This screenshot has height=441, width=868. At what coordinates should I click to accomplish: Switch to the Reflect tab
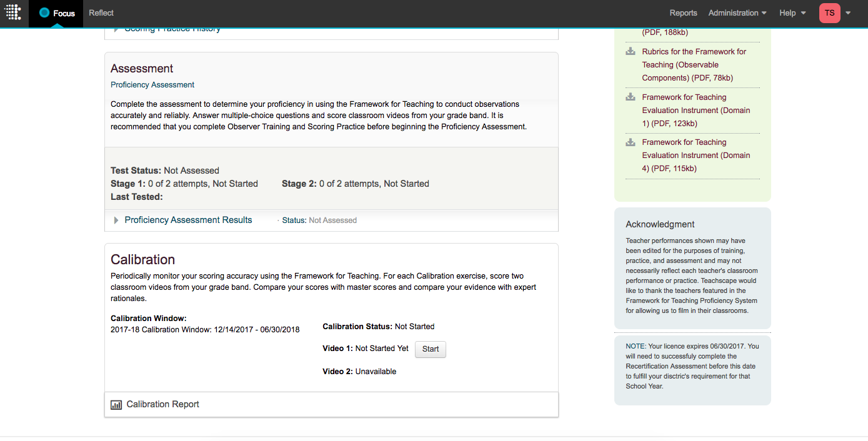[x=101, y=13]
